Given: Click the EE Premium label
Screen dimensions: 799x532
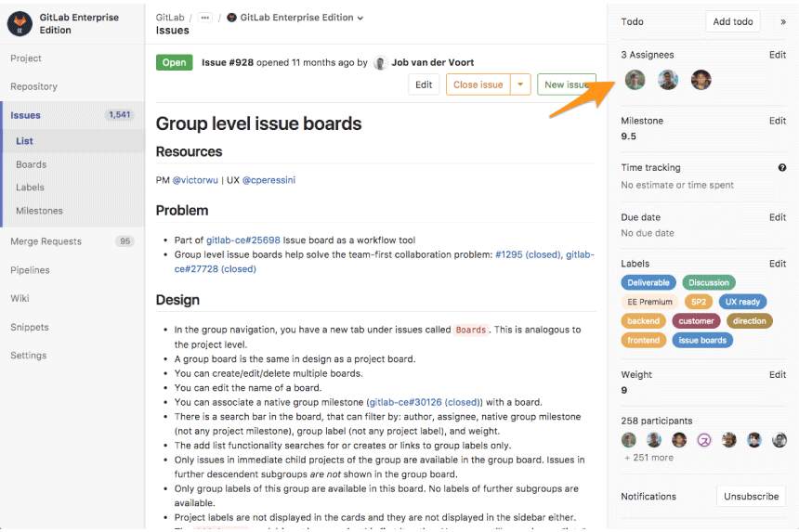Looking at the screenshot, I should pos(649,302).
